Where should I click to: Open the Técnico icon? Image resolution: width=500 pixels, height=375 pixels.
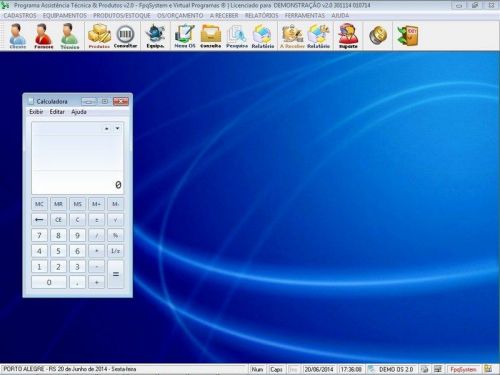(x=70, y=36)
